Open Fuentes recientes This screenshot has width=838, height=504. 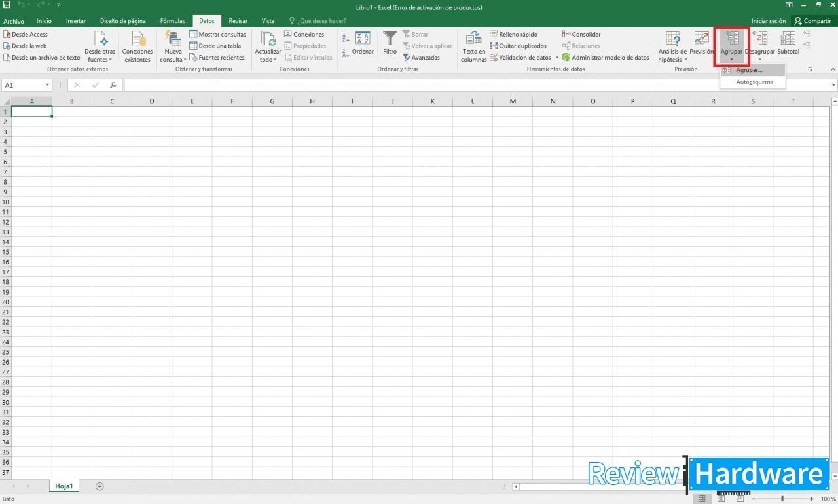(217, 58)
